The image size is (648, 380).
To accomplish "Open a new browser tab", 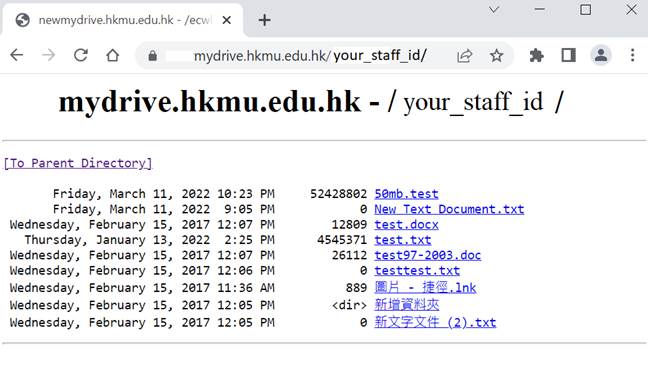I will 264,20.
